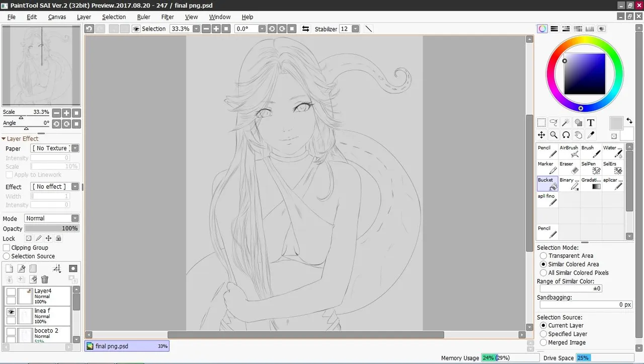
Task: Select All Similar Colored Pixels mode
Action: pos(543,273)
